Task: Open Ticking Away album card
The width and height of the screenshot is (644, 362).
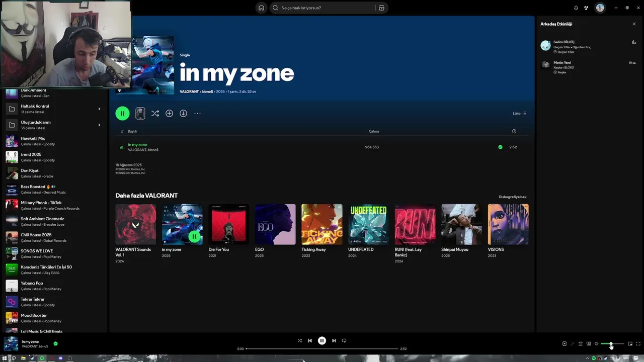Action: click(x=321, y=231)
